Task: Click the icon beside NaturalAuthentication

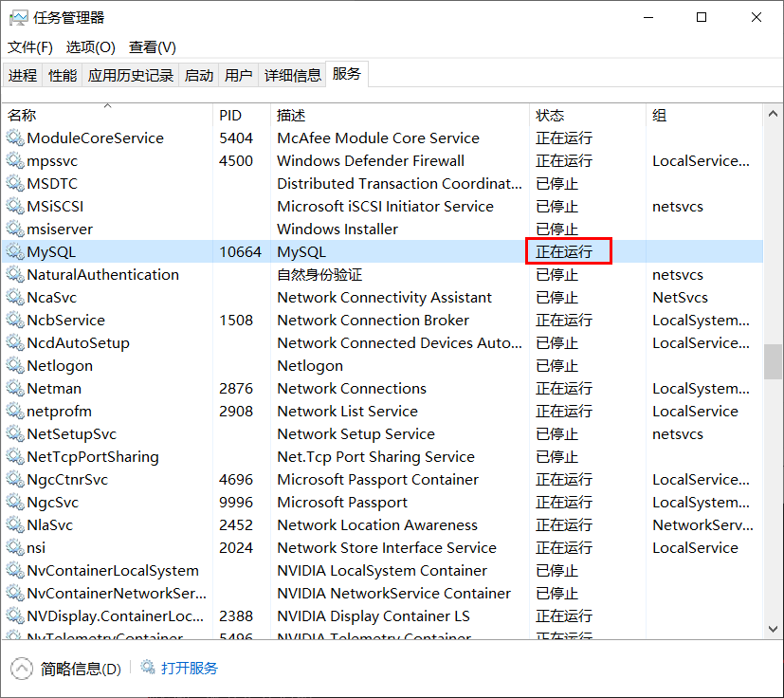Action: tap(15, 274)
